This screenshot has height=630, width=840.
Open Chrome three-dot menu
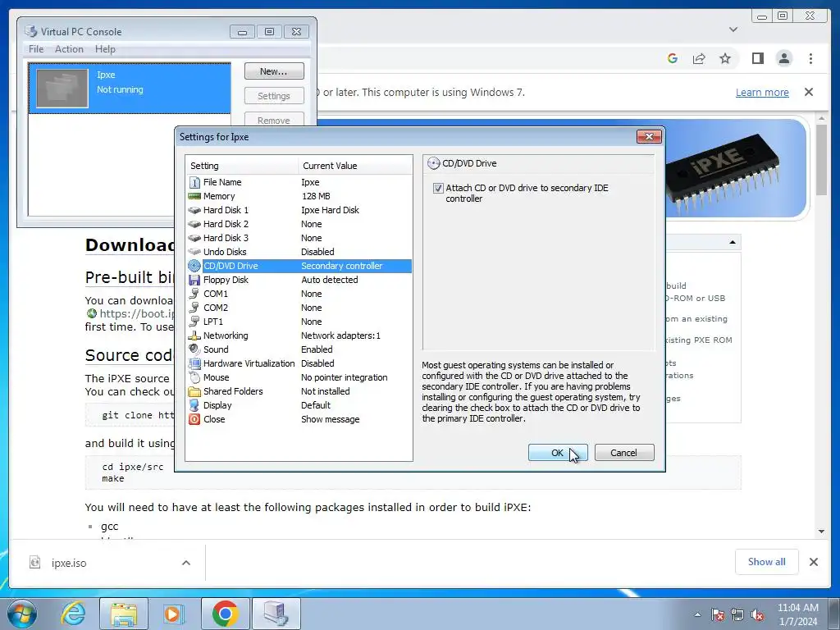click(810, 58)
